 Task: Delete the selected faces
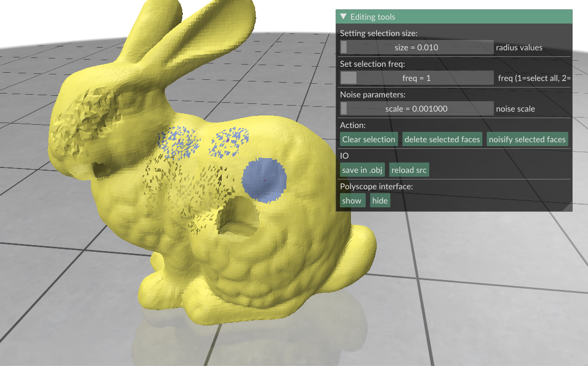442,140
